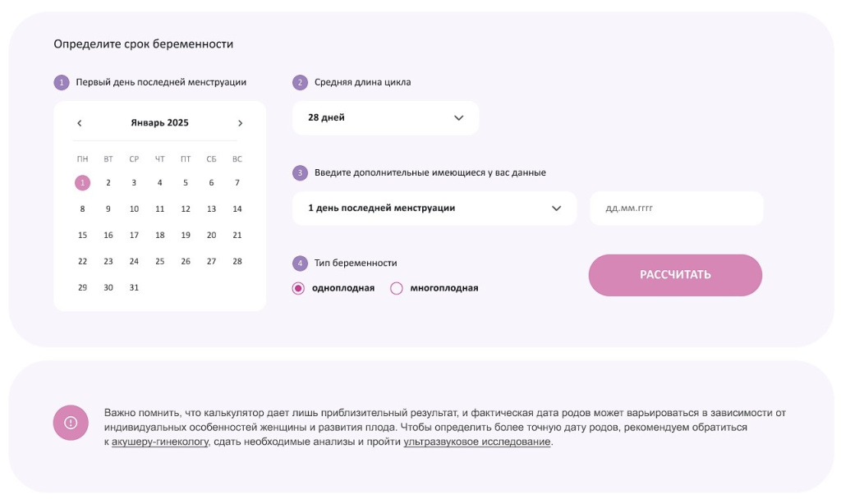Expand the 1 день последней менструации dropdown
Viewport: 841px width, 504px height.
(x=434, y=208)
